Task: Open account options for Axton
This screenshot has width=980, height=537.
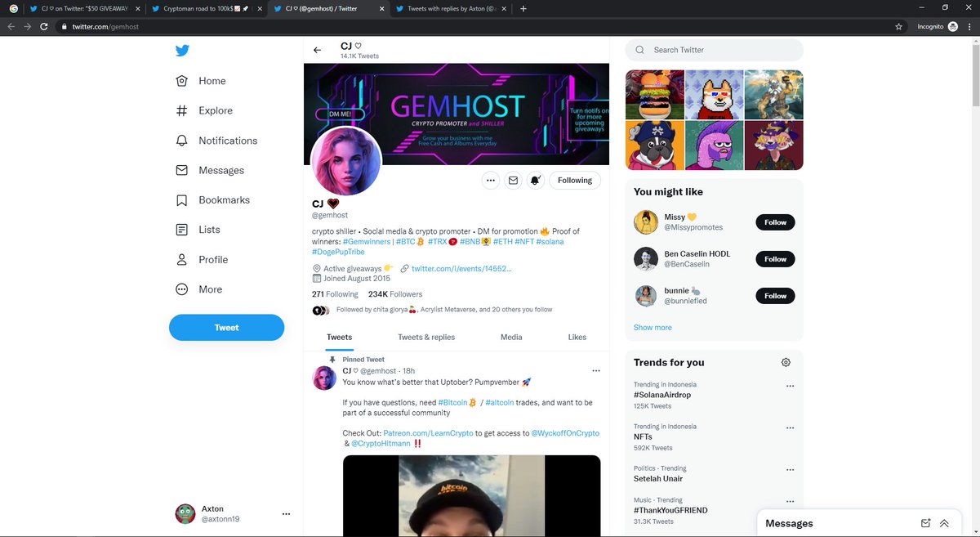Action: (286, 514)
